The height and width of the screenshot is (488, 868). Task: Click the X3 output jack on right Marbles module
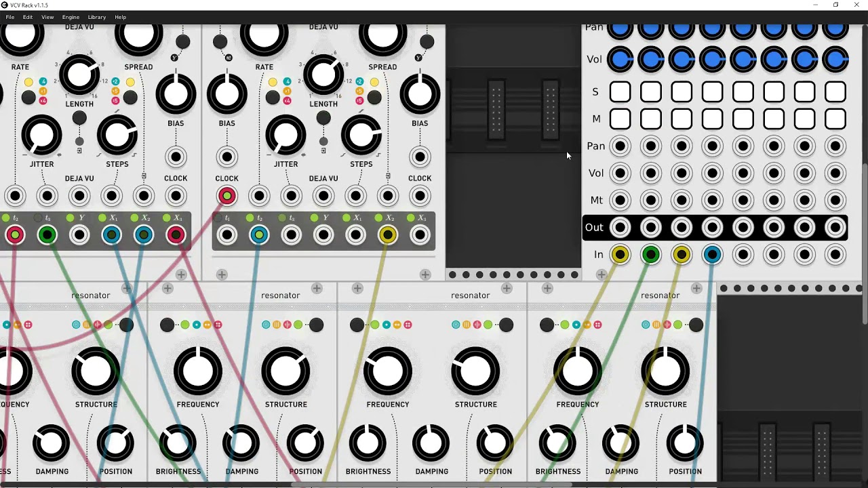[420, 235]
